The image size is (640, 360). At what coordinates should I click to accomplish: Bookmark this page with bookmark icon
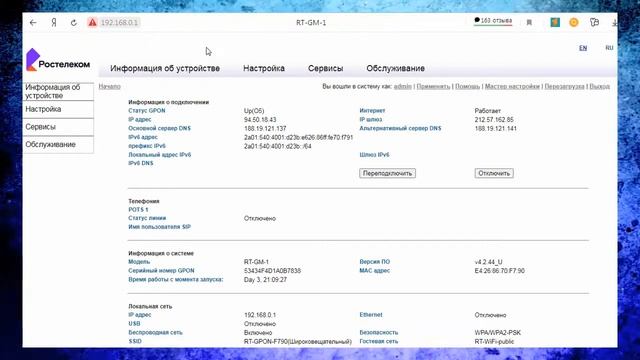click(529, 22)
